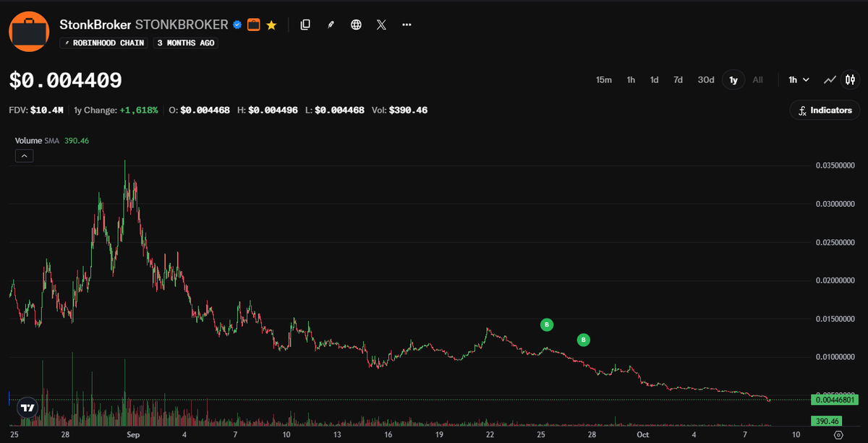Click the first green B buy marker

pos(548,325)
